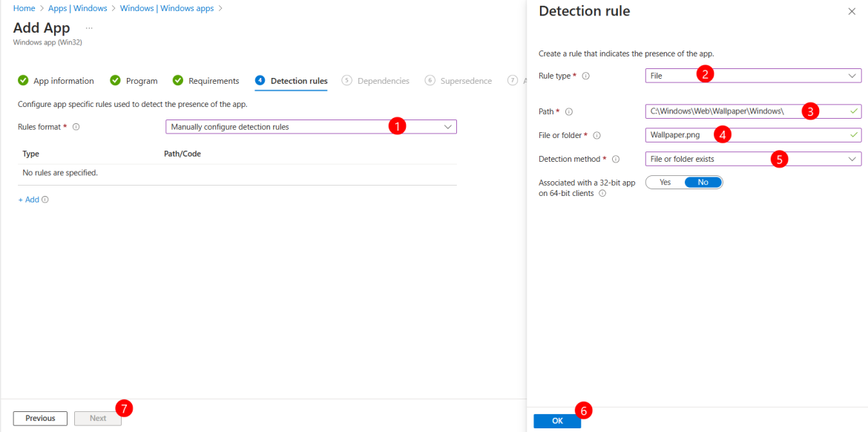Close the Detection rule panel with the X
Image resolution: width=868 pixels, height=432 pixels.
click(851, 11)
